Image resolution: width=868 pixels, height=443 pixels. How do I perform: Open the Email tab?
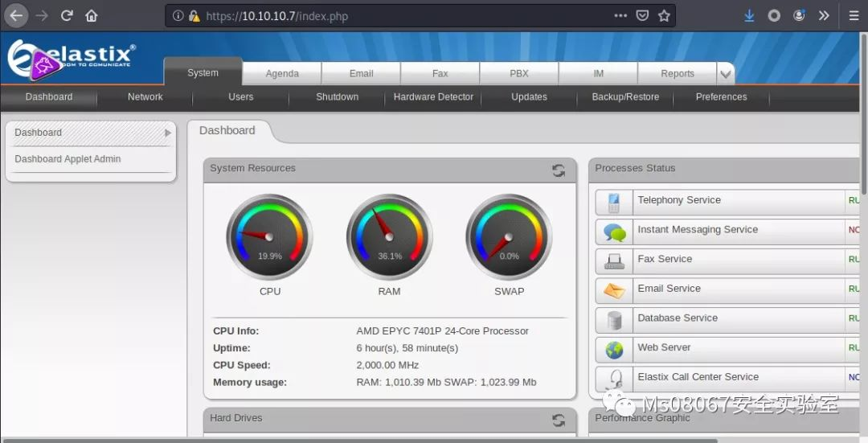point(361,74)
